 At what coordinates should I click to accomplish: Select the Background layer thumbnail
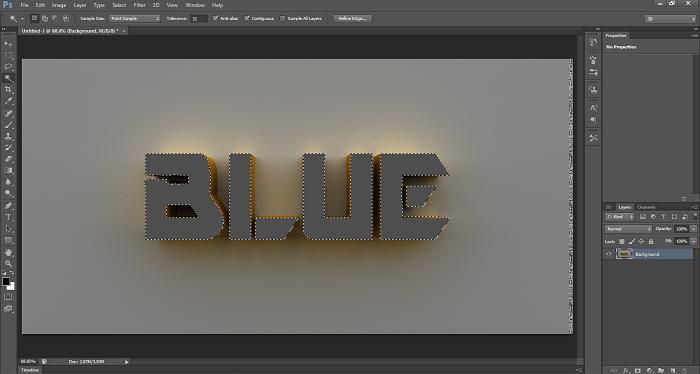[624, 254]
